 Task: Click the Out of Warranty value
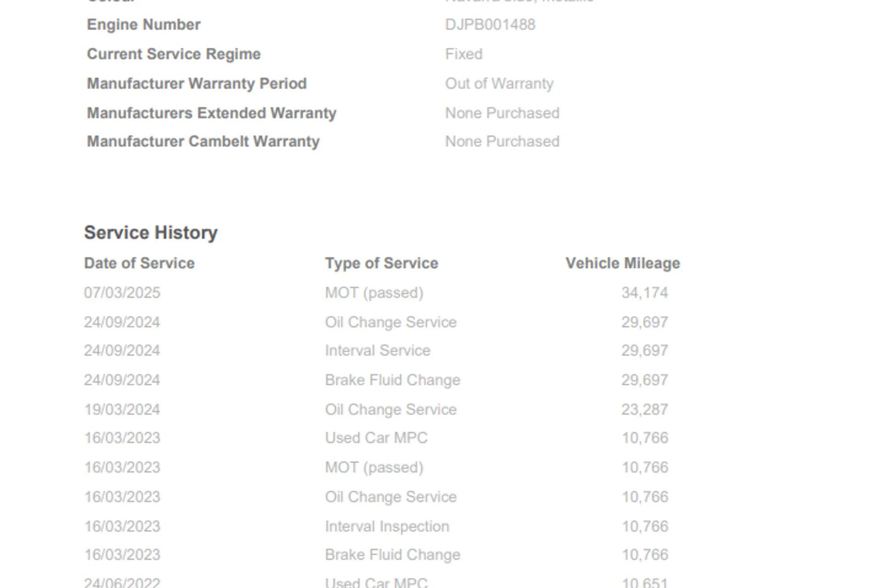tap(499, 84)
